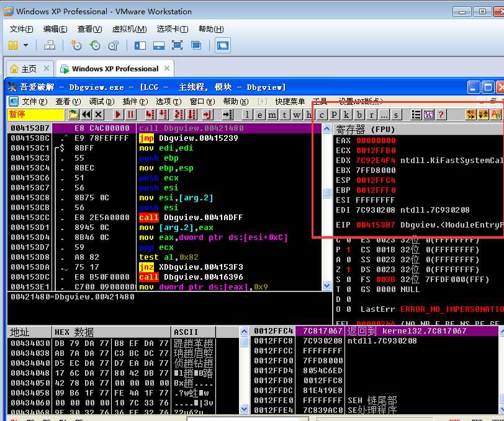The width and height of the screenshot is (504, 421).
Task: Open Log window with l button
Action: click(x=247, y=115)
